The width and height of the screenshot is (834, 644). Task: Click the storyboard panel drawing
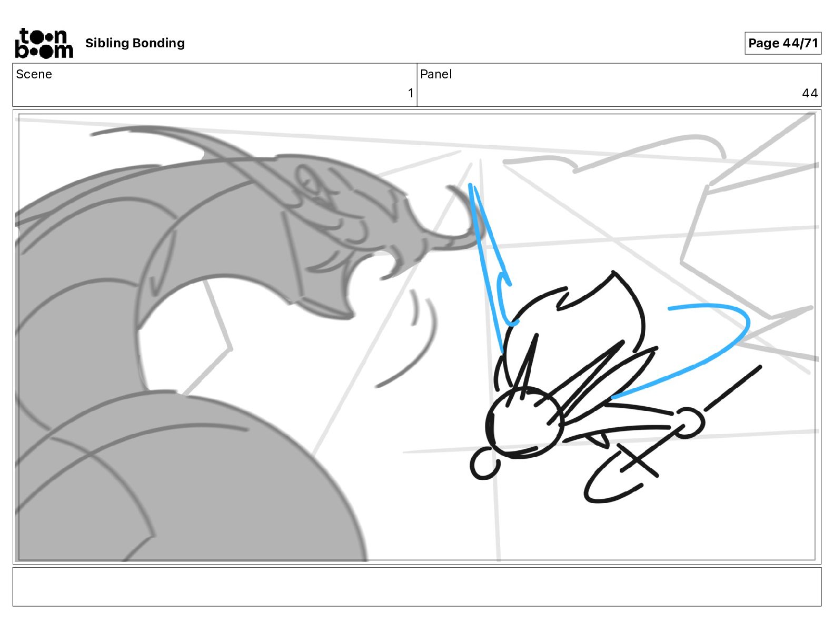coord(417,337)
